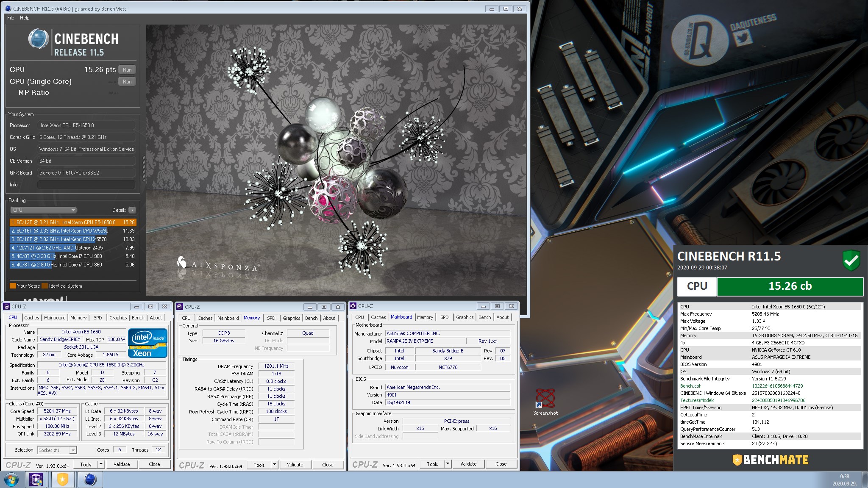Click the CPU-Z CPU window title icon
Screen dimensions: 868x488
tap(6, 306)
